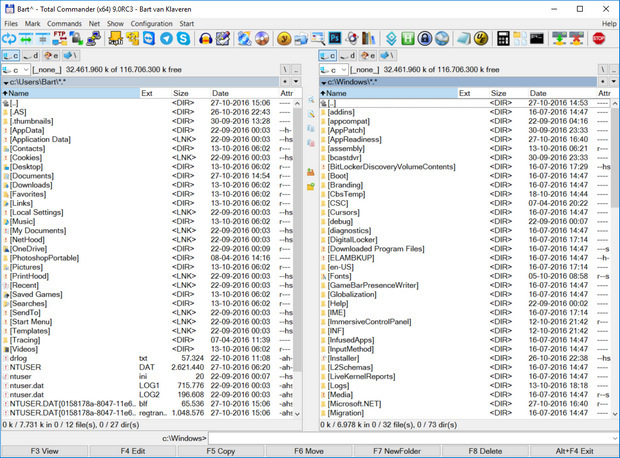
Task: Click the red STOP icon
Action: (599, 39)
